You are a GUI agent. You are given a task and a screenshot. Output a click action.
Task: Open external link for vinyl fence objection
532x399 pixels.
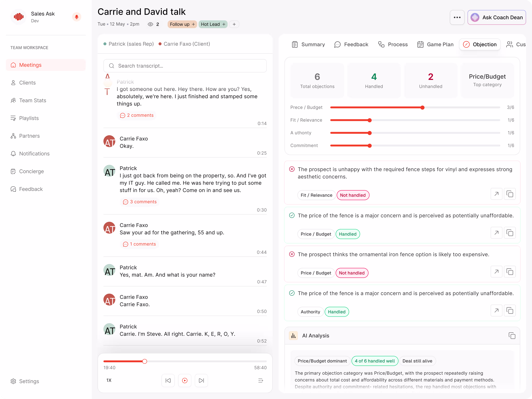496,194
